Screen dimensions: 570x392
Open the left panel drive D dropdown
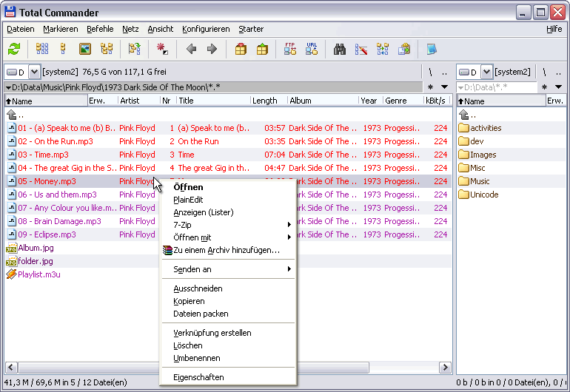pyautogui.click(x=34, y=72)
